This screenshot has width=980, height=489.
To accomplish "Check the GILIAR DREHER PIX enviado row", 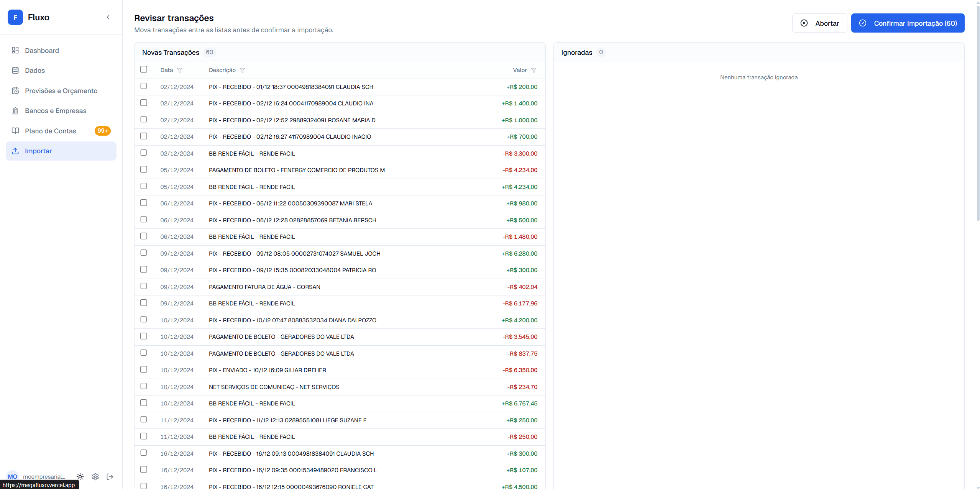I will pyautogui.click(x=144, y=369).
